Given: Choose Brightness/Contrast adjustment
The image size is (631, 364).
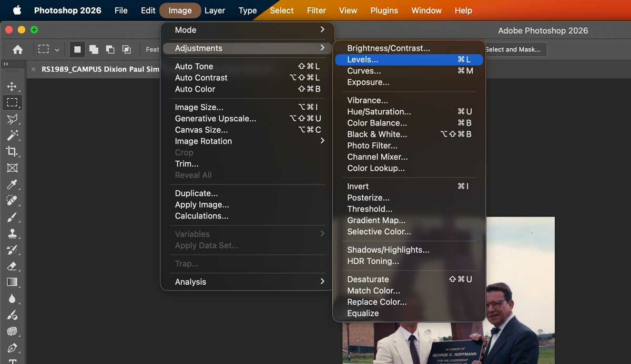Looking at the screenshot, I should tap(409, 48).
